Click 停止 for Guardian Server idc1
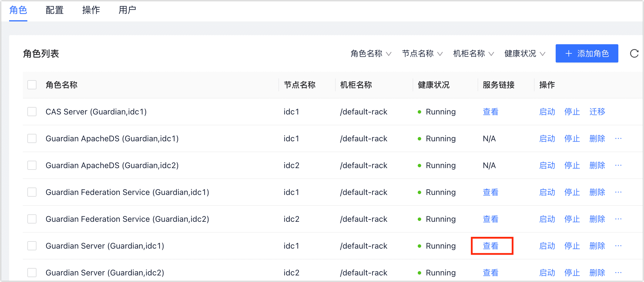This screenshot has width=644, height=282. (572, 246)
